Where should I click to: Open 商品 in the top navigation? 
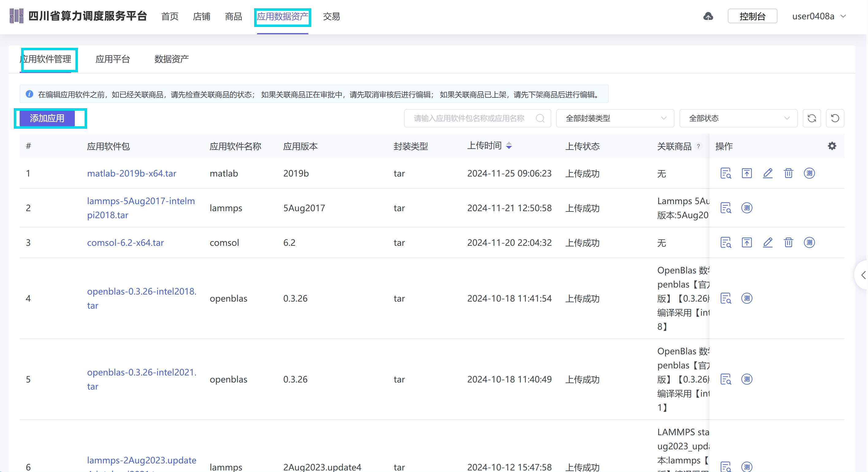[234, 16]
